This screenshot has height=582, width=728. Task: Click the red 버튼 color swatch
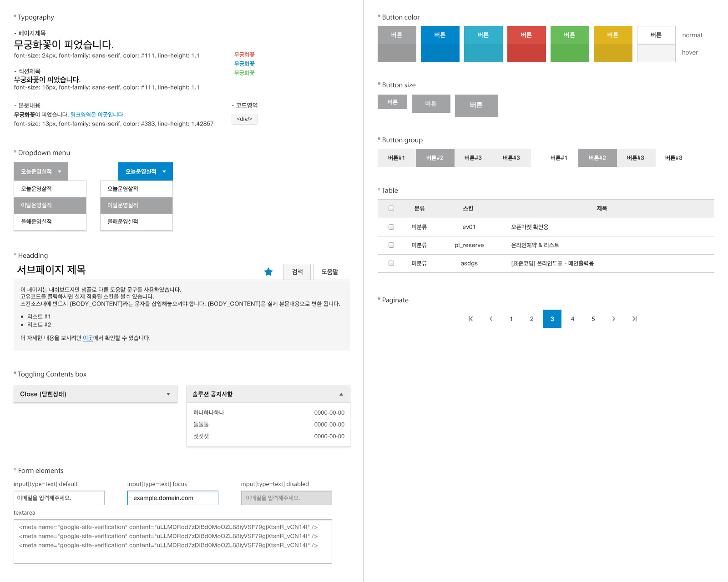point(526,35)
